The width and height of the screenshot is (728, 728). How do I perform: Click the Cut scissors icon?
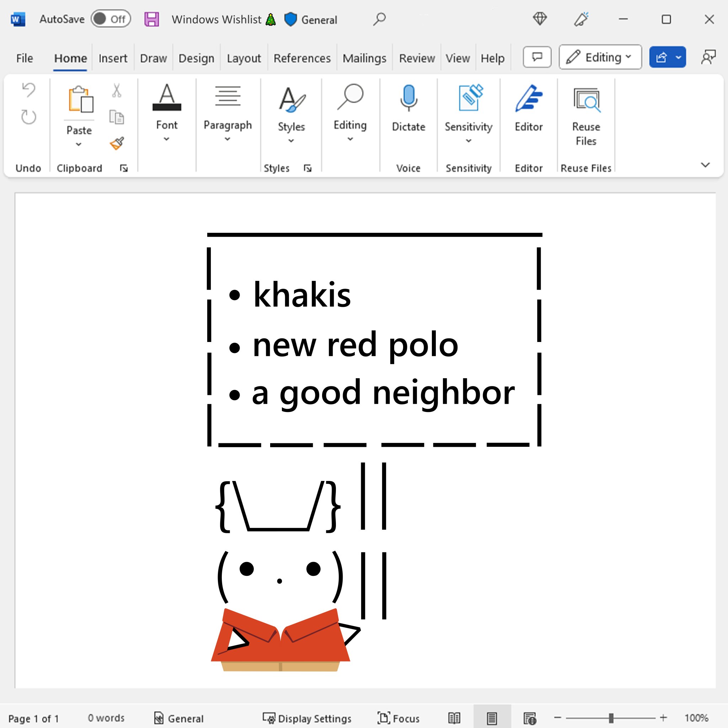(117, 91)
